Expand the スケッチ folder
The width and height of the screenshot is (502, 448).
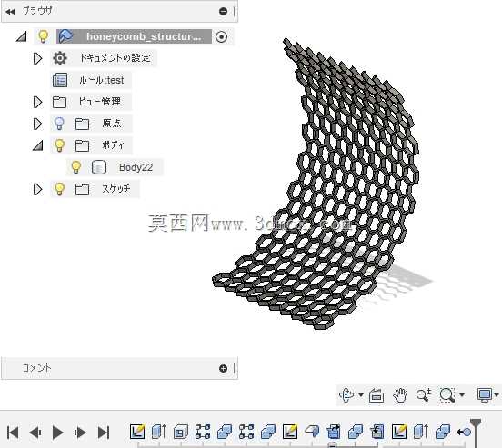click(37, 189)
